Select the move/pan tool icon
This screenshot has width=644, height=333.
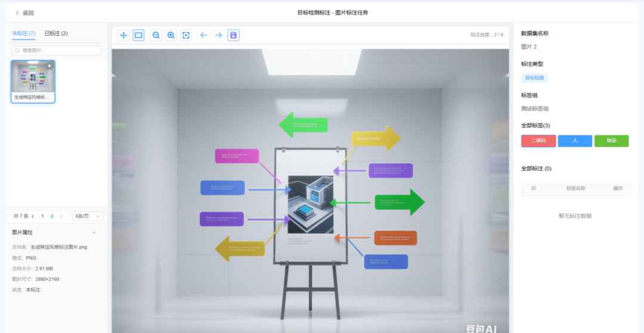click(123, 35)
